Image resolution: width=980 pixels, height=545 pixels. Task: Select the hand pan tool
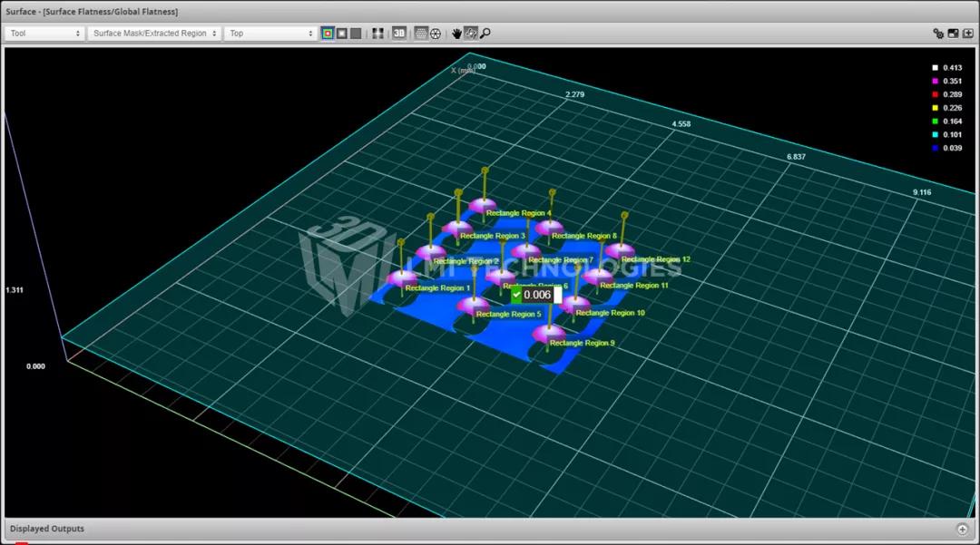point(456,33)
